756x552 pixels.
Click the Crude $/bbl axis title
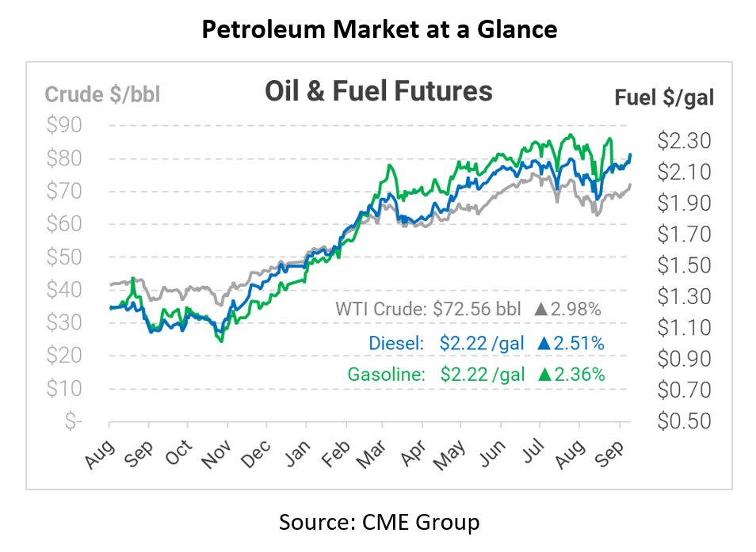tap(102, 94)
